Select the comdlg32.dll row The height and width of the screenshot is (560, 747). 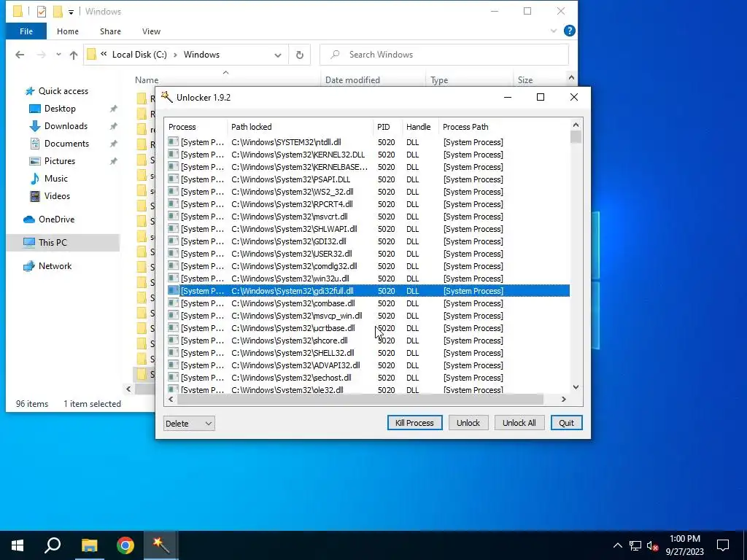click(x=368, y=265)
